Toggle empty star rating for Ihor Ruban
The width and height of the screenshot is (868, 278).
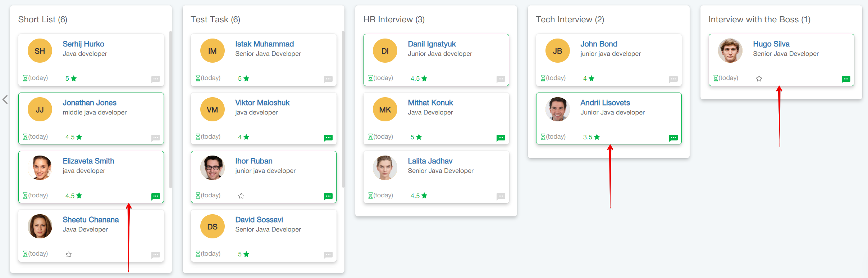pos(241,196)
